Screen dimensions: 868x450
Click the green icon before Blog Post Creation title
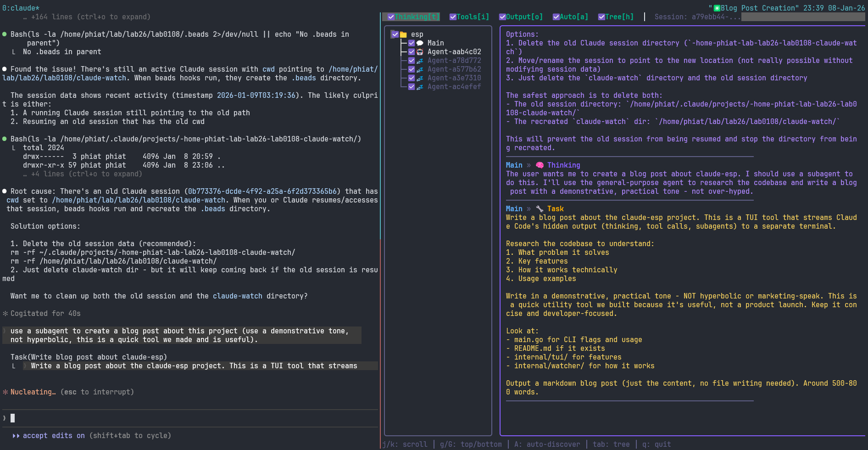tap(717, 8)
